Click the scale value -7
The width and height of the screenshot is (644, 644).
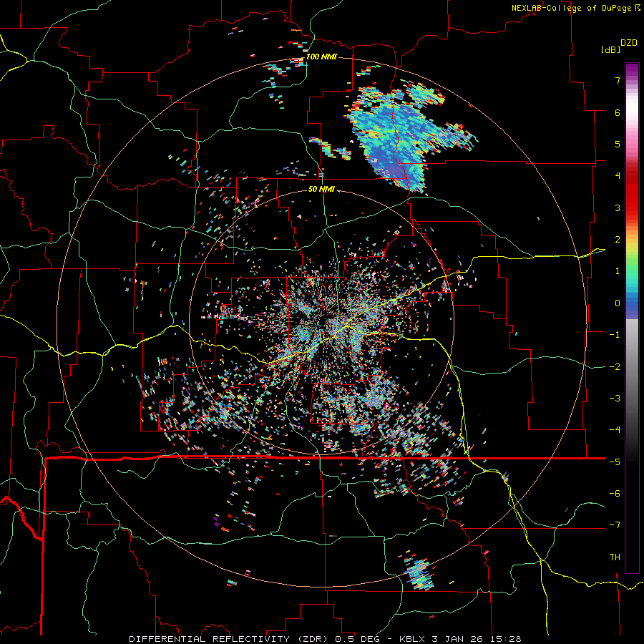pos(615,525)
